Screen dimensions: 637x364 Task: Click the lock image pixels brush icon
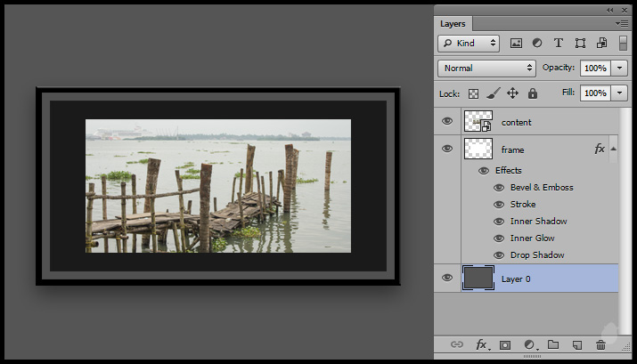coord(493,93)
